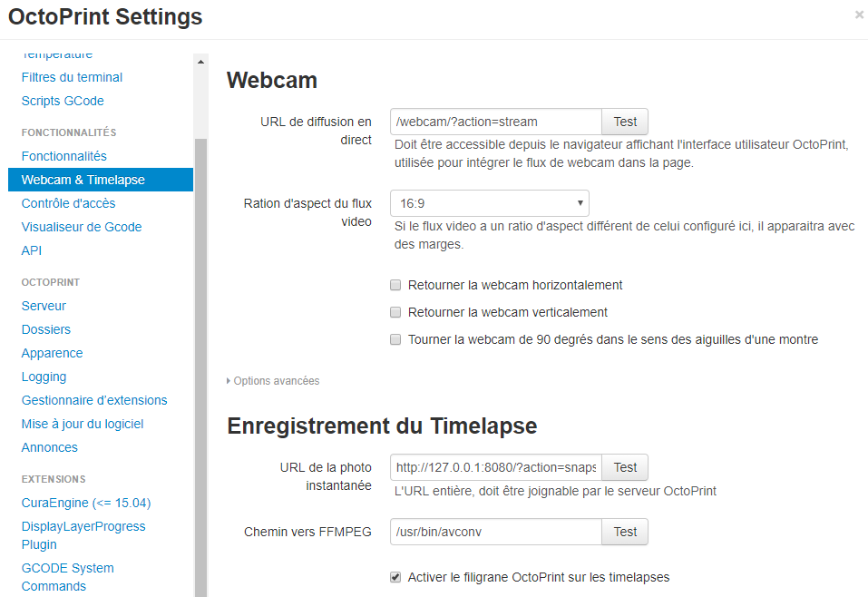
Task: Click the stream URL input field
Action: pyautogui.click(x=496, y=122)
